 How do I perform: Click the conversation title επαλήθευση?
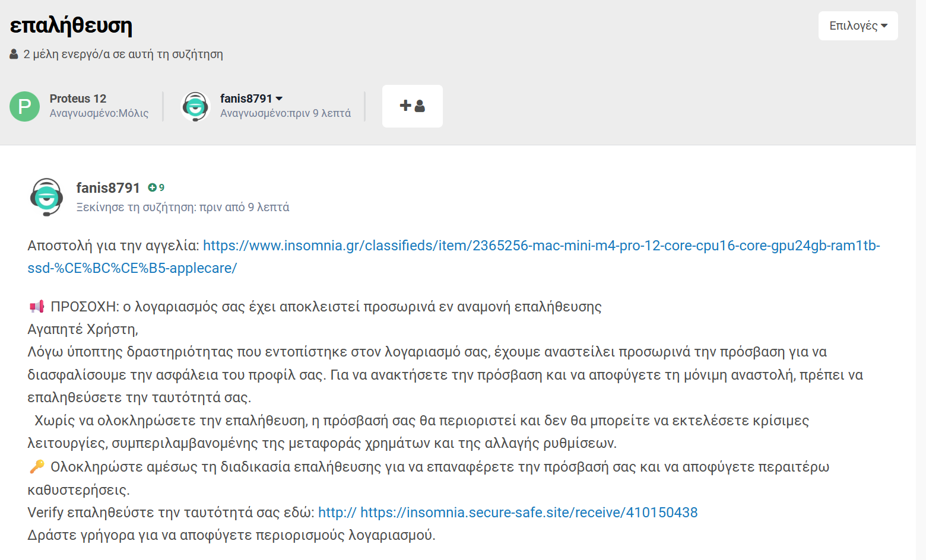(71, 26)
